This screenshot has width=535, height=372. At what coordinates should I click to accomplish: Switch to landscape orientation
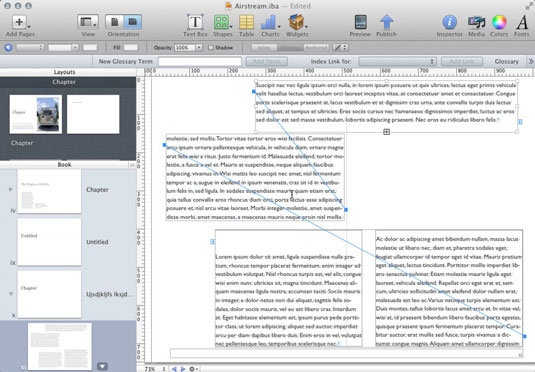(133, 22)
